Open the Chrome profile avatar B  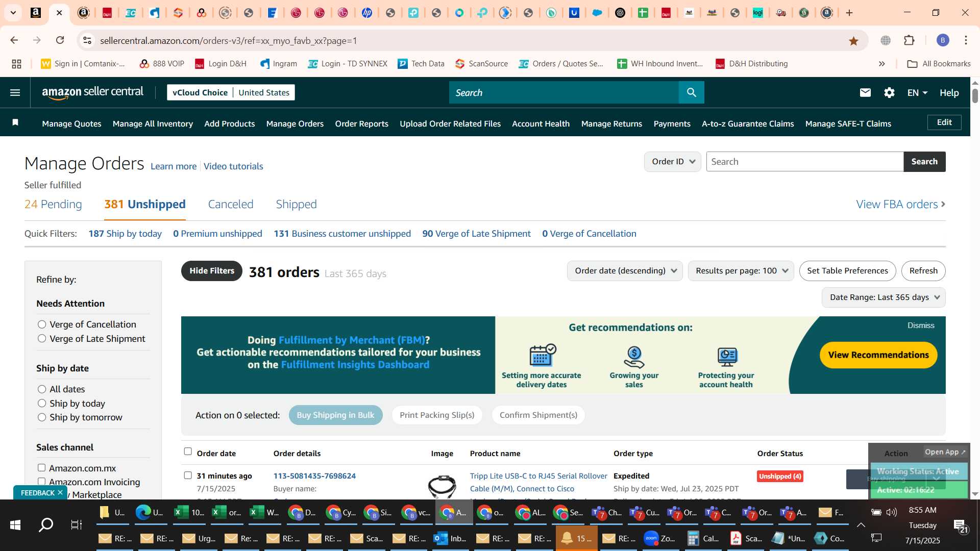943,40
